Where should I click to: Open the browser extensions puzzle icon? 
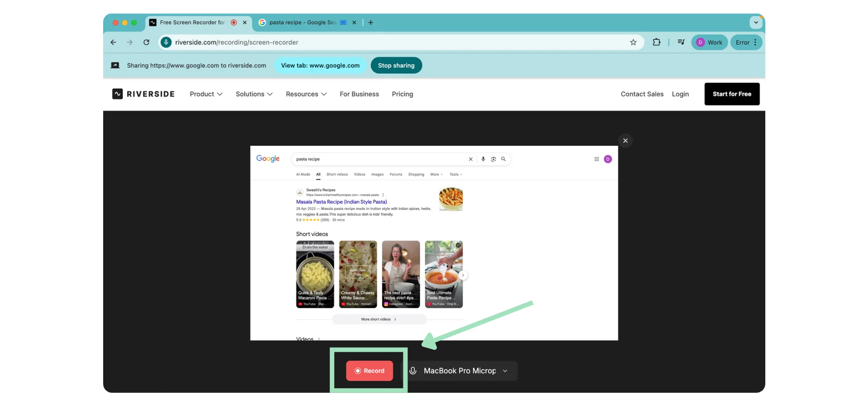click(x=656, y=43)
